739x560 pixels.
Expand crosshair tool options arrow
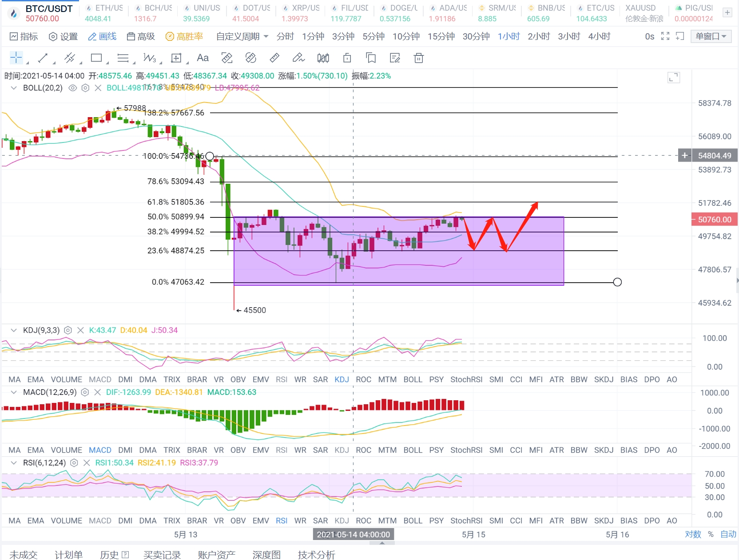point(28,63)
